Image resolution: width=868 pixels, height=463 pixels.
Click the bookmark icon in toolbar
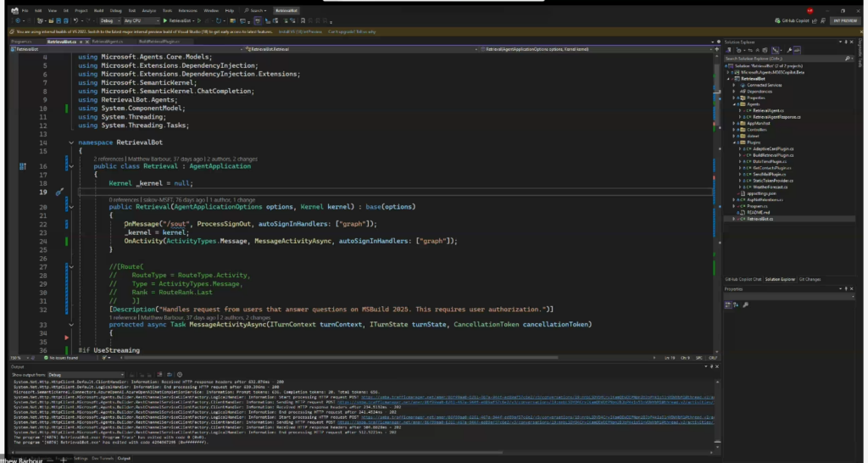[x=303, y=20]
